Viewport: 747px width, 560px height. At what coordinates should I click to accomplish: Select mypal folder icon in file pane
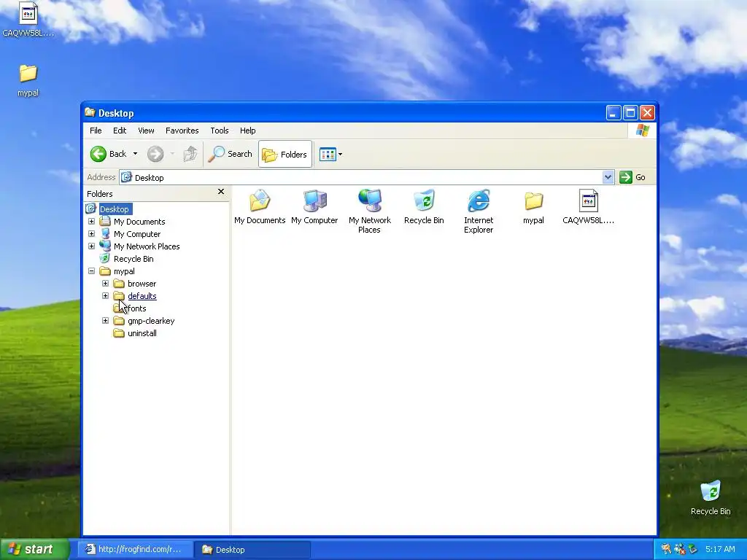pos(533,207)
